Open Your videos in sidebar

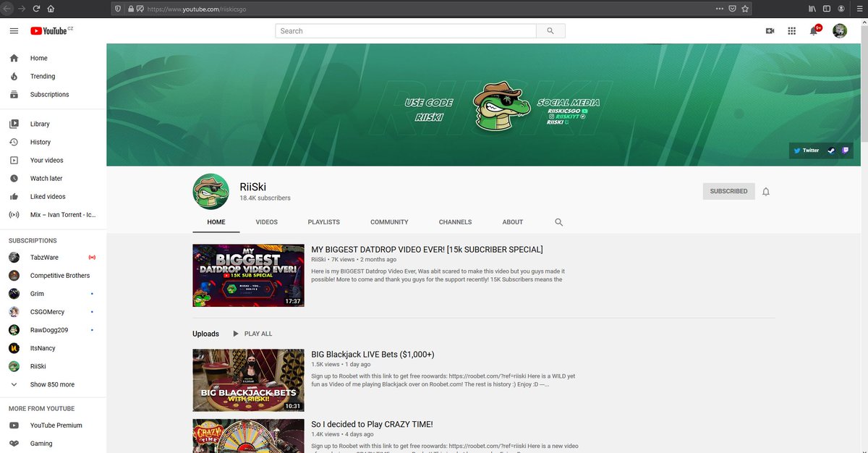(53, 161)
